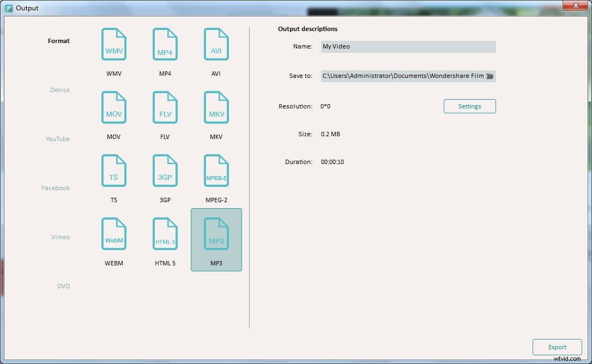Screen dimensions: 592x364
Task: Pick the MKV container format
Action: pos(216,107)
